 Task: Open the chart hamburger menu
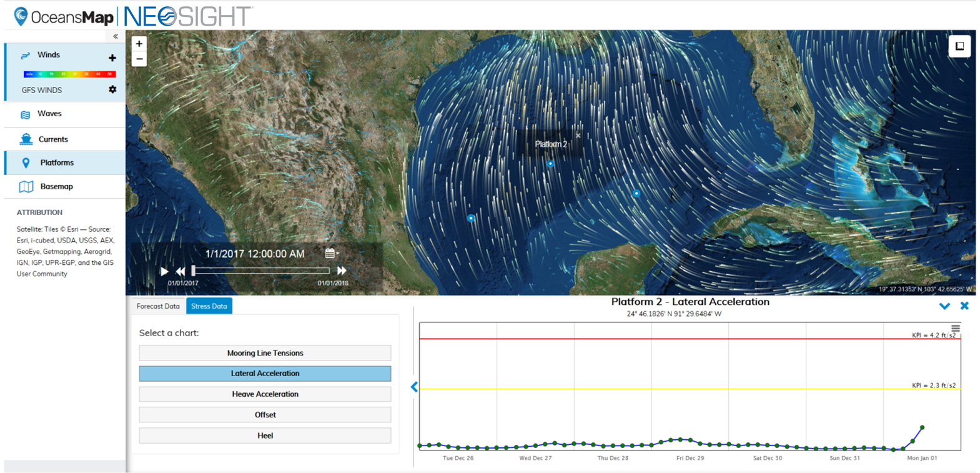[956, 328]
